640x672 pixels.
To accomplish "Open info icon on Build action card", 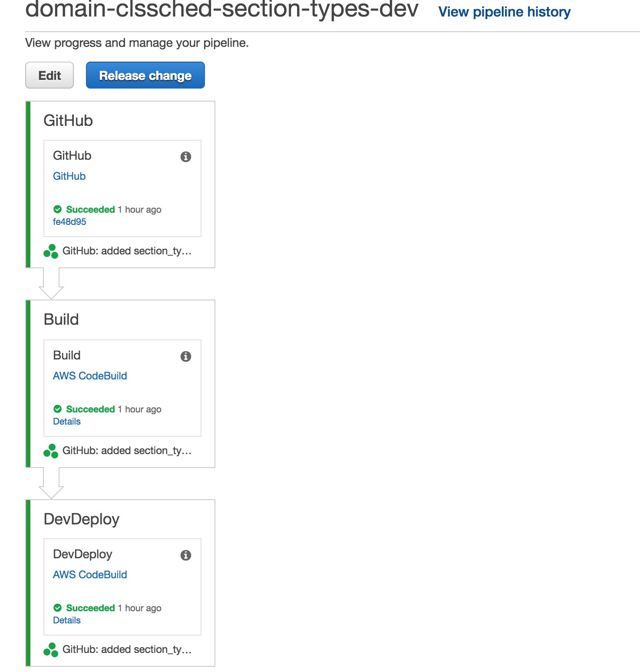I will pyautogui.click(x=186, y=356).
